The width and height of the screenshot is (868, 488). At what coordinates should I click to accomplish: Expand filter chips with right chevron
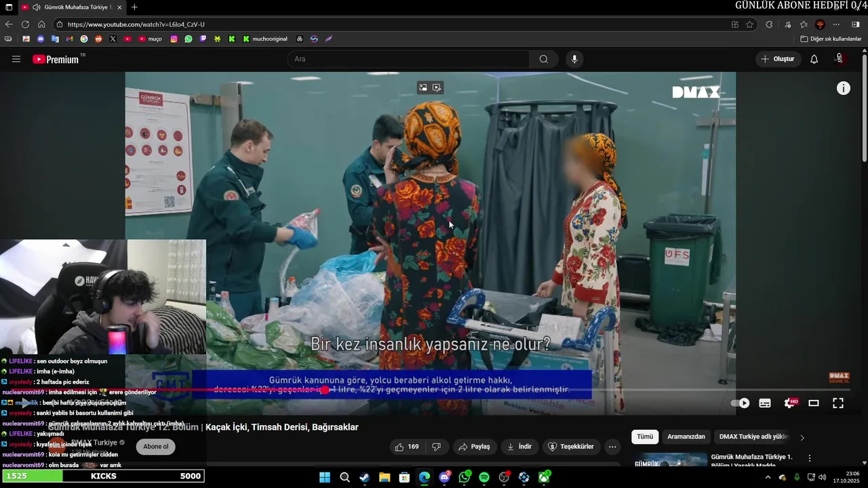point(802,437)
